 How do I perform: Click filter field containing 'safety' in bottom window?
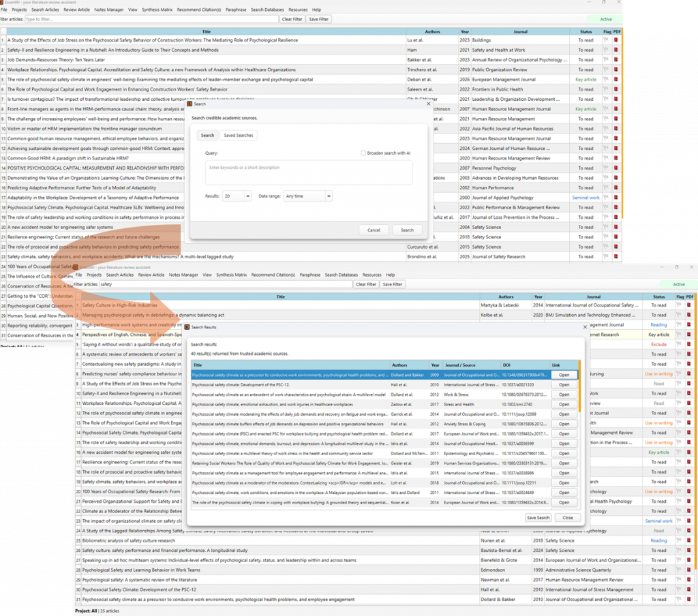226,284
